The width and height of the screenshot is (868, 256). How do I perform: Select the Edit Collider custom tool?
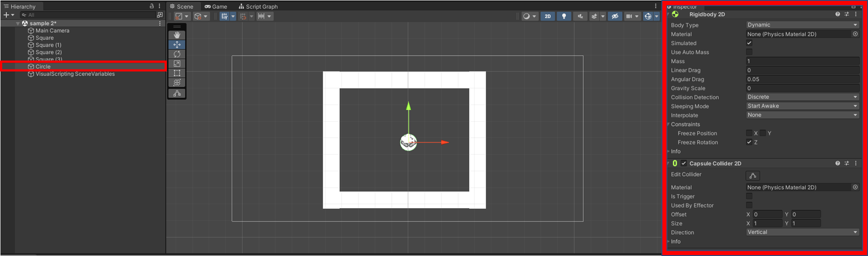[177, 93]
